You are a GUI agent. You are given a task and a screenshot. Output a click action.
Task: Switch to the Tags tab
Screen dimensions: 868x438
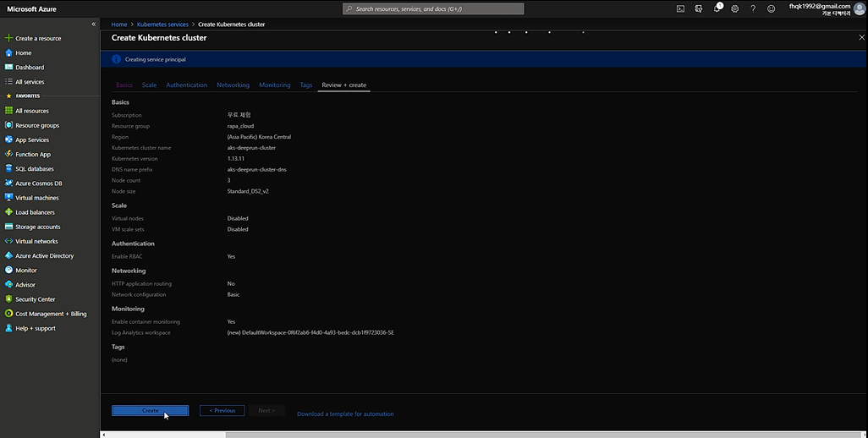pos(306,85)
